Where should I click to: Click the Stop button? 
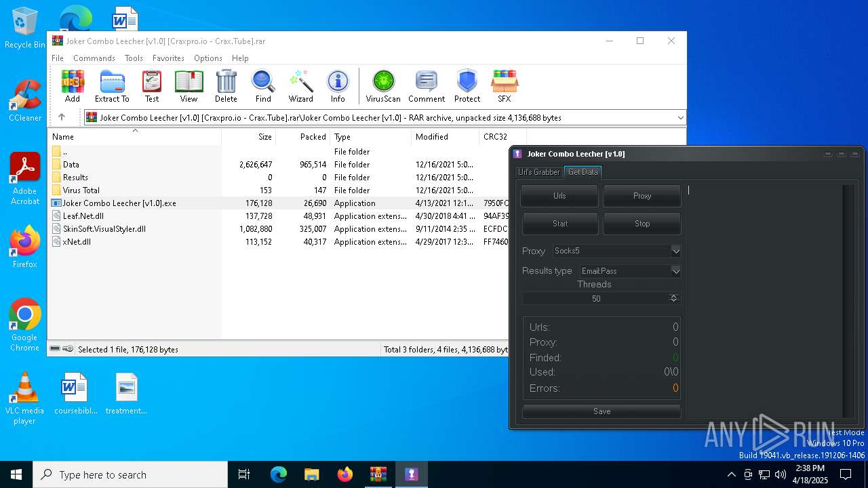coord(642,224)
